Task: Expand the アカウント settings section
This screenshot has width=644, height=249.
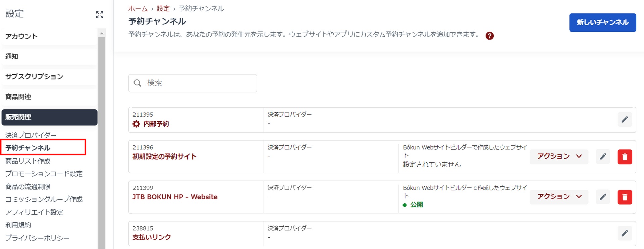Action: [x=21, y=36]
